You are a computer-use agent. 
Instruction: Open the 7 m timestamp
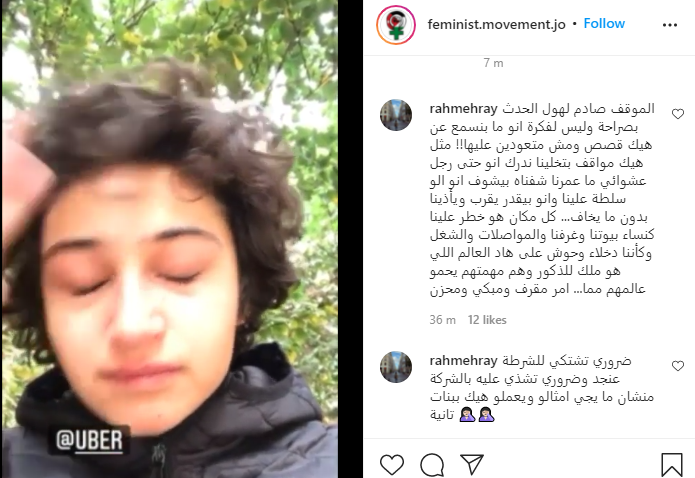[493, 63]
